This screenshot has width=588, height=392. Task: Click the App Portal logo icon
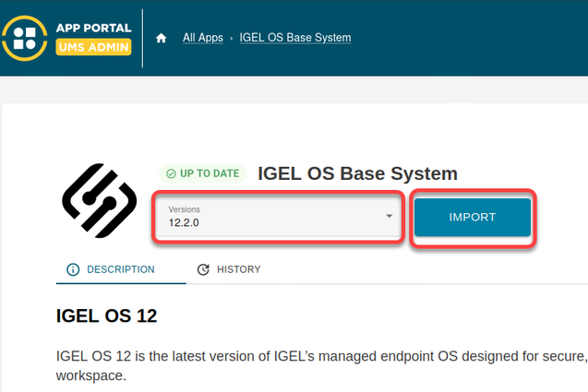(26, 37)
